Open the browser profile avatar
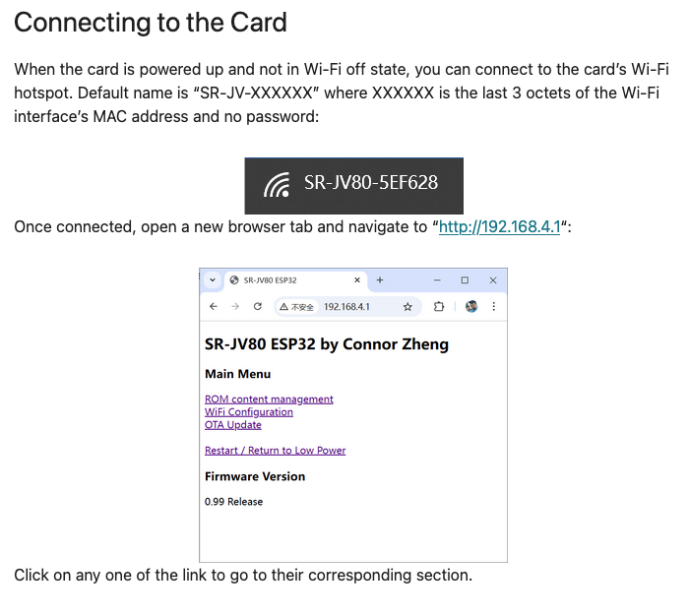 coord(471,307)
